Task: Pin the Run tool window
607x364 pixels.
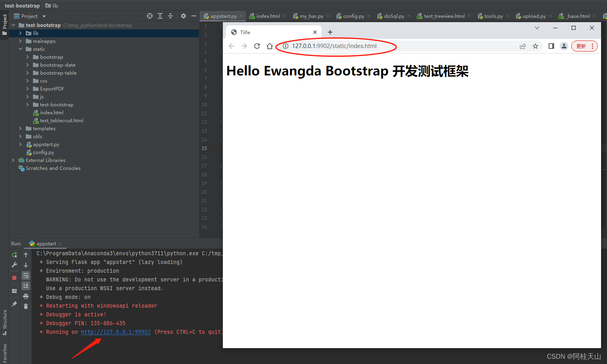Action: point(14,304)
